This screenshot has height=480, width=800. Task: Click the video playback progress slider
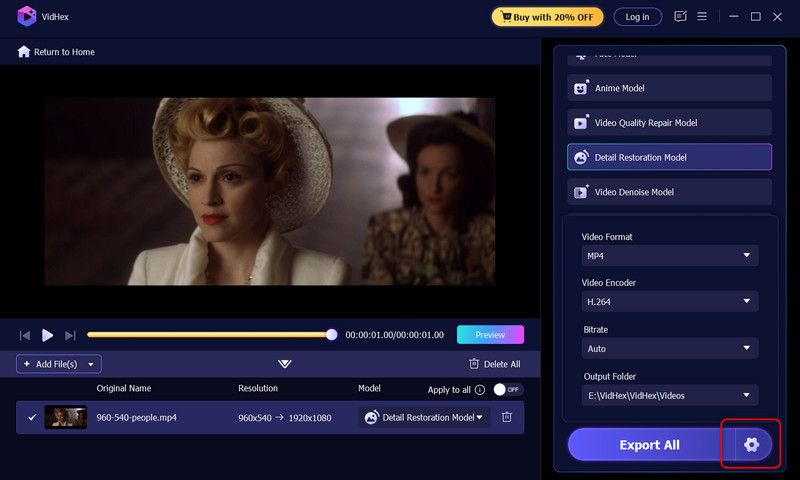pos(210,335)
